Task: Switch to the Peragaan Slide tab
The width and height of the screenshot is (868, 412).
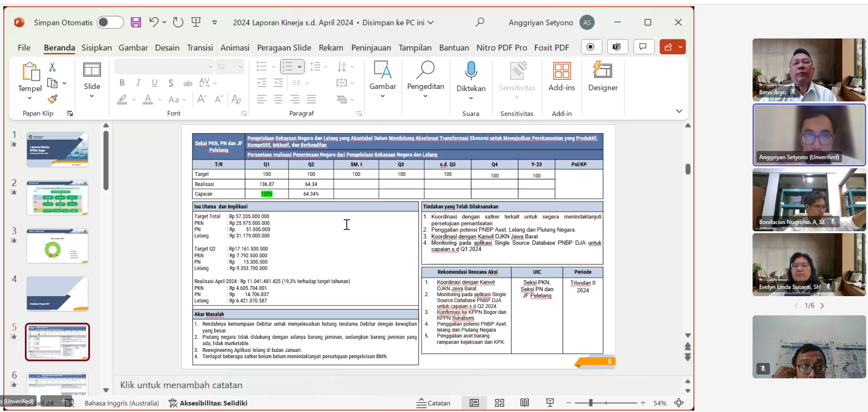Action: coord(284,48)
